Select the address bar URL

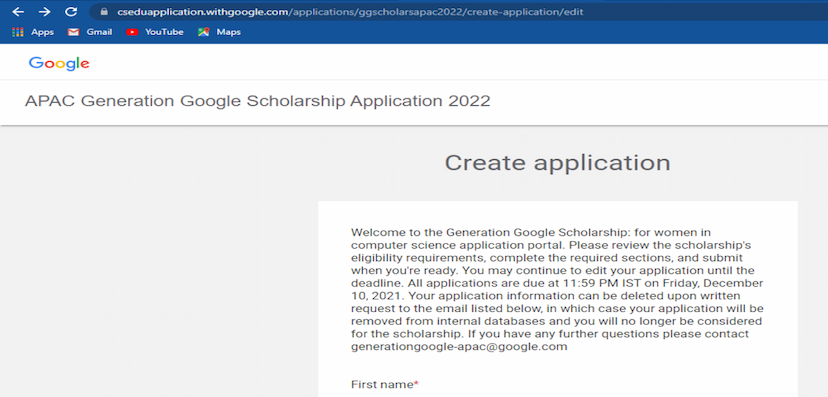(x=350, y=12)
